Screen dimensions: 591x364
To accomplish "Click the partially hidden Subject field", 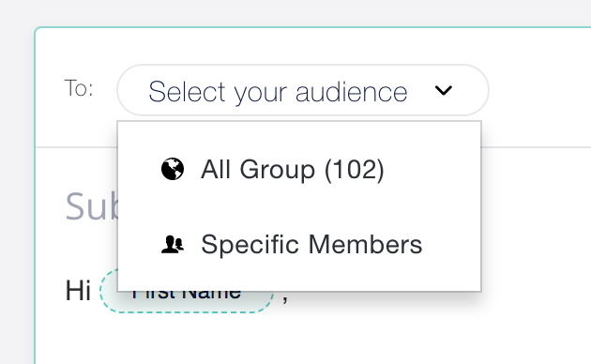I will [x=92, y=206].
